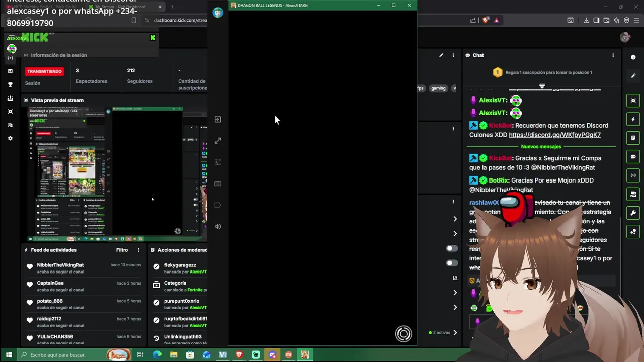Click the BotRix username in chat
The height and width of the screenshot is (362, 644).
(x=498, y=180)
